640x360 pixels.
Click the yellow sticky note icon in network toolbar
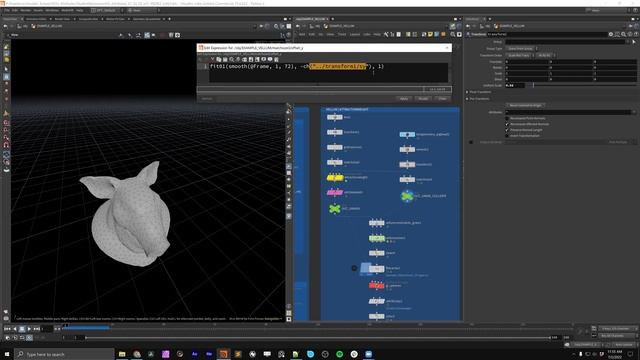click(430, 34)
